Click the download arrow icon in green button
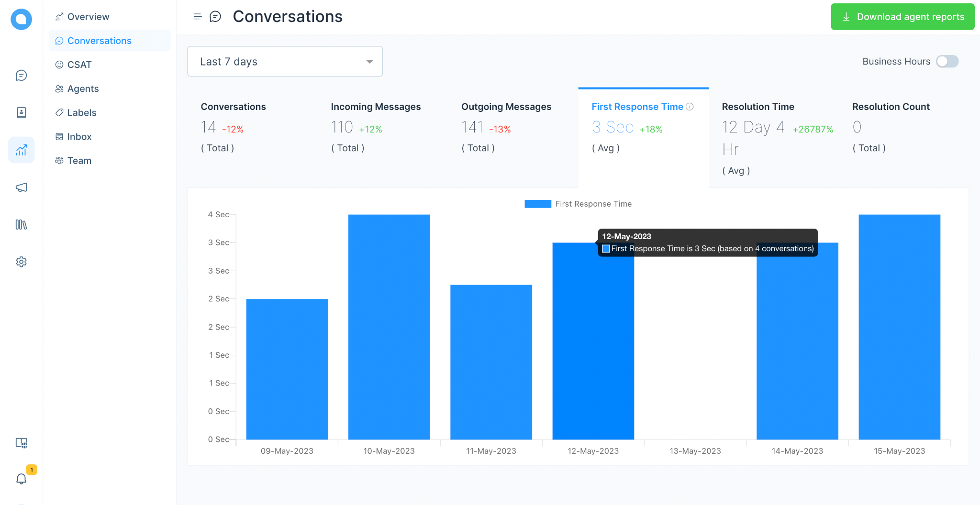980x505 pixels. pyautogui.click(x=846, y=17)
